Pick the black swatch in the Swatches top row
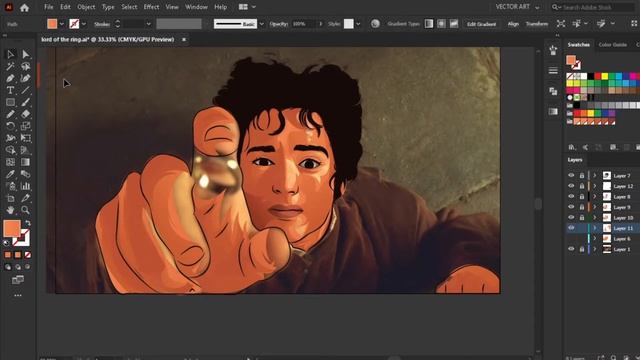The image size is (640, 360). pos(591,76)
